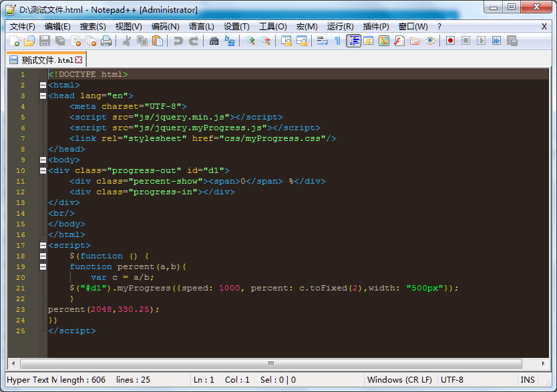Open the Document Map icon
557x392 pixels.
tap(383, 41)
